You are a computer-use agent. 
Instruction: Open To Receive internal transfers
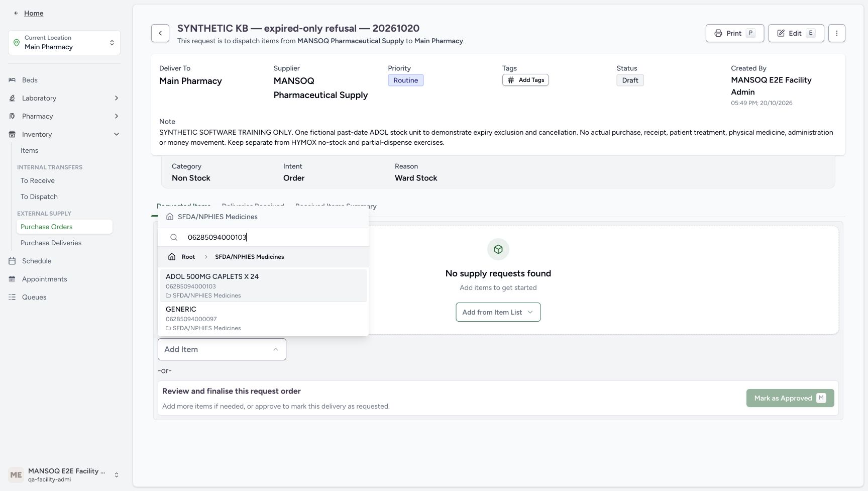tap(64, 180)
